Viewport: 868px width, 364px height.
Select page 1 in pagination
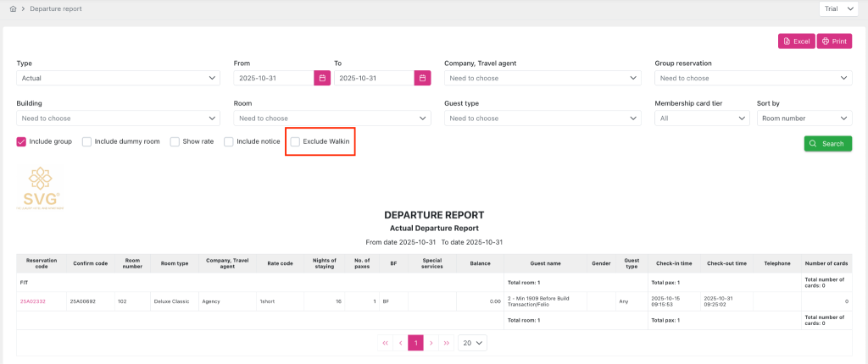(415, 343)
